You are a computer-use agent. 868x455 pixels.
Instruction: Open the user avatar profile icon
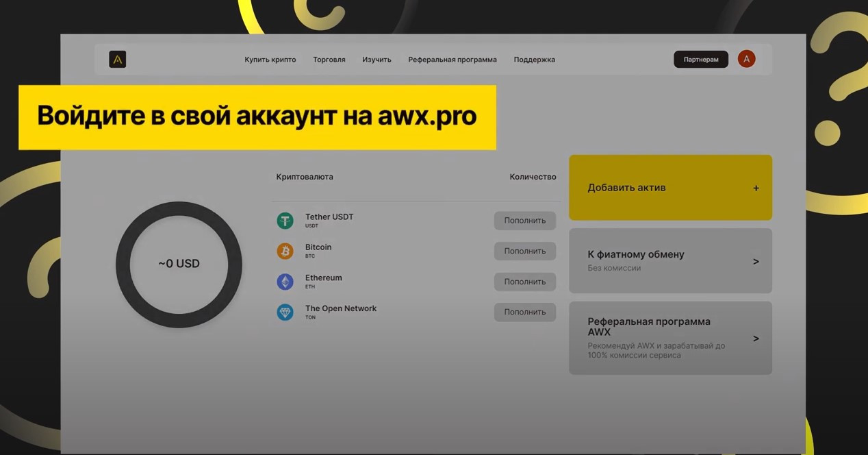746,59
